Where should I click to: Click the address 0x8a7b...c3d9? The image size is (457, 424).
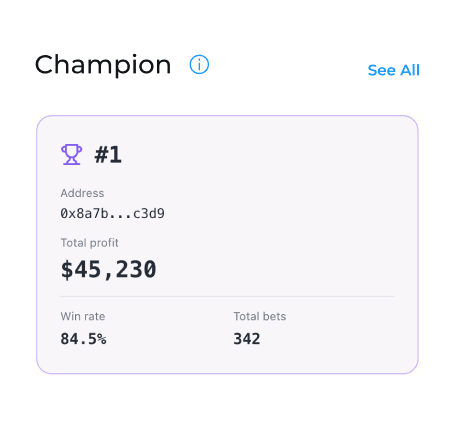112,213
